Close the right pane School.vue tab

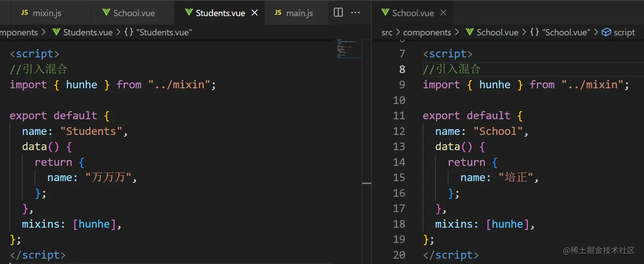[x=443, y=13]
